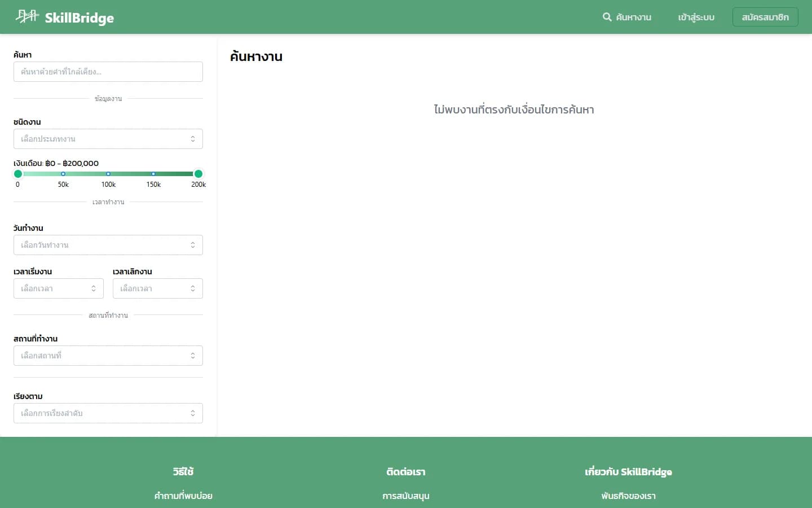The image size is (812, 508).
Task: Click the ค้นหางาน page heading
Action: pyautogui.click(x=256, y=56)
